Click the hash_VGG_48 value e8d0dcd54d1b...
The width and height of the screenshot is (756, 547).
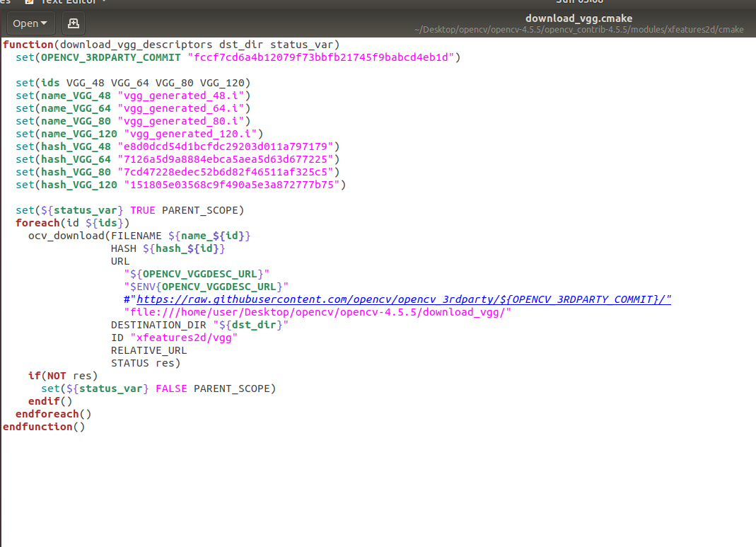[x=225, y=146]
